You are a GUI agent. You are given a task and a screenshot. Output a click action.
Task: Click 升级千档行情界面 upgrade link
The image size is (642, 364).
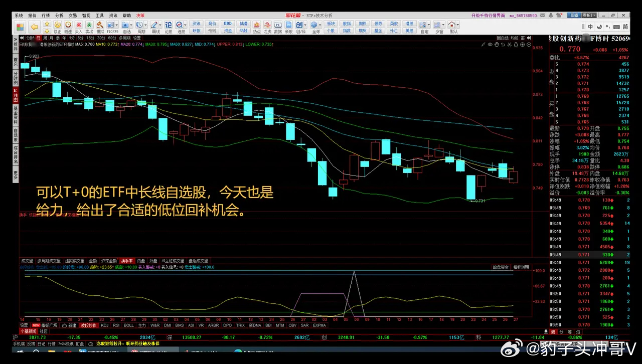[x=489, y=16]
